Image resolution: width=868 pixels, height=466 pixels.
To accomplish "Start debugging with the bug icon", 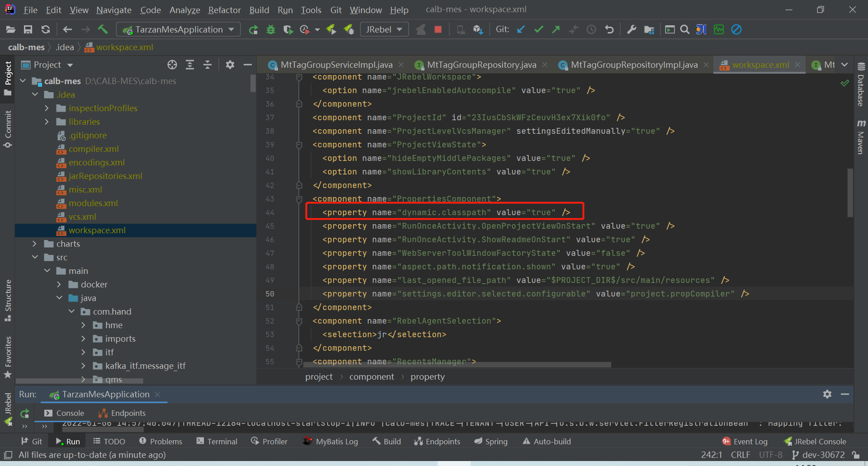I will [271, 30].
